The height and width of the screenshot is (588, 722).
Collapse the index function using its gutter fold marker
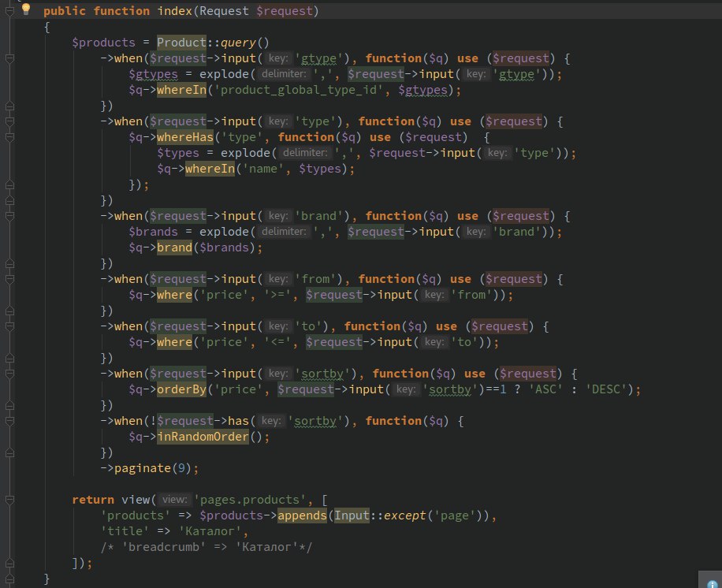[9, 11]
